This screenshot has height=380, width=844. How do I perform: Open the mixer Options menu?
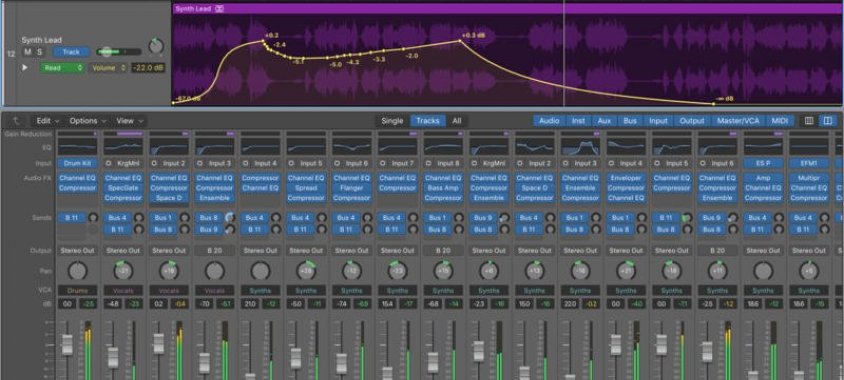click(x=88, y=121)
